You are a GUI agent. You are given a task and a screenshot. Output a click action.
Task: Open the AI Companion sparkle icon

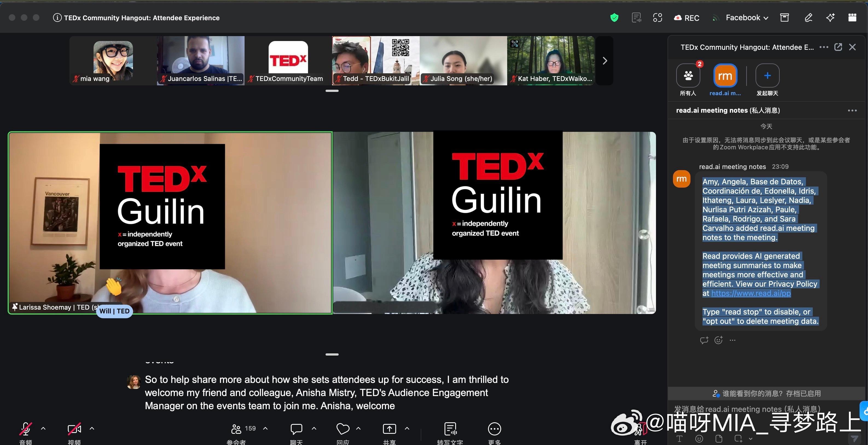830,18
